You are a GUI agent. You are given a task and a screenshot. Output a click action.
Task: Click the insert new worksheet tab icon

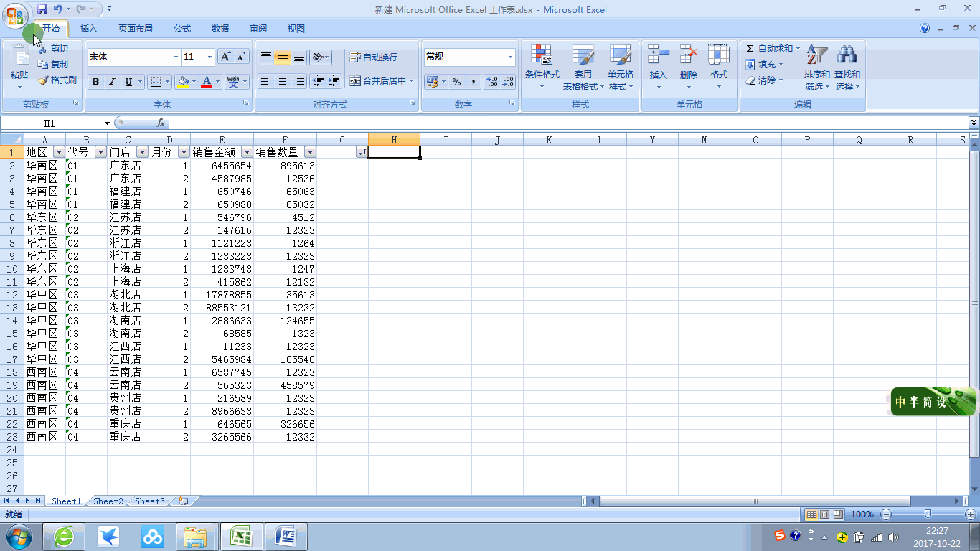(184, 501)
